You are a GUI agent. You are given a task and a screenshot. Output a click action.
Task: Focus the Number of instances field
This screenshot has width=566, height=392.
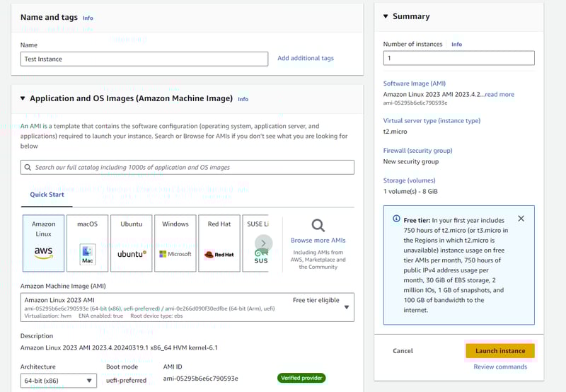(x=458, y=58)
